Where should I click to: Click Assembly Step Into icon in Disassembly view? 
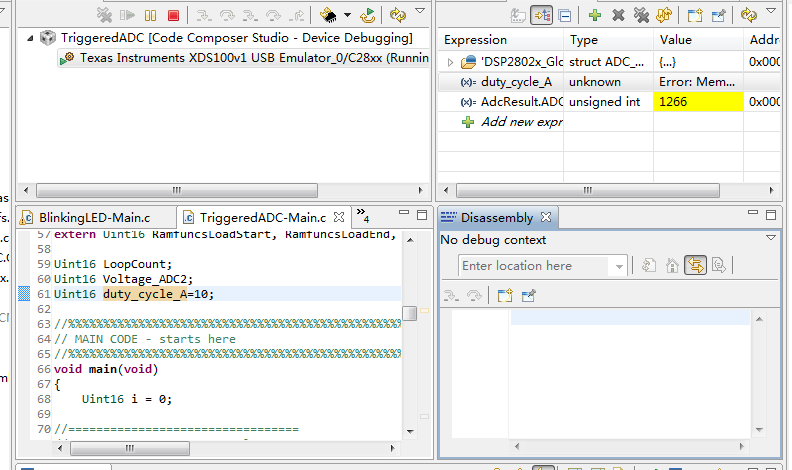pos(451,295)
